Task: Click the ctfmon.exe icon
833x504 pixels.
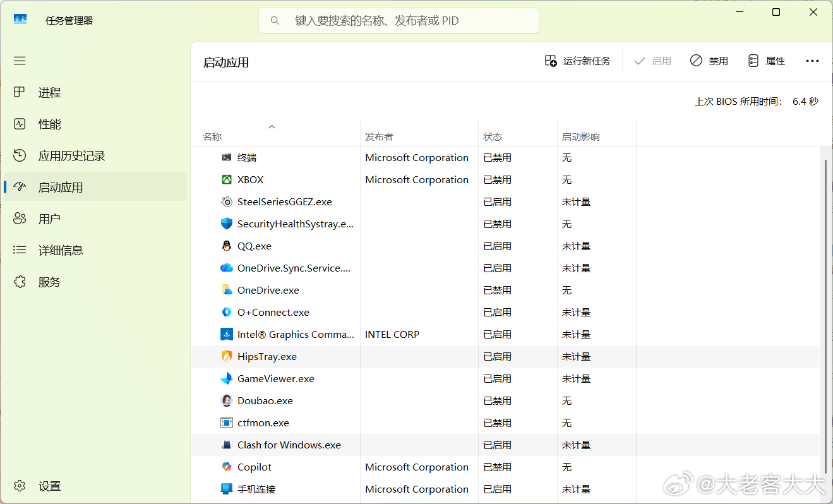Action: point(227,423)
